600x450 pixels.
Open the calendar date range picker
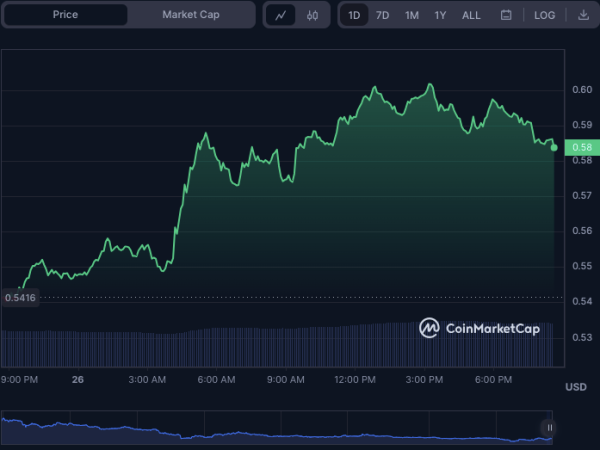tap(506, 15)
